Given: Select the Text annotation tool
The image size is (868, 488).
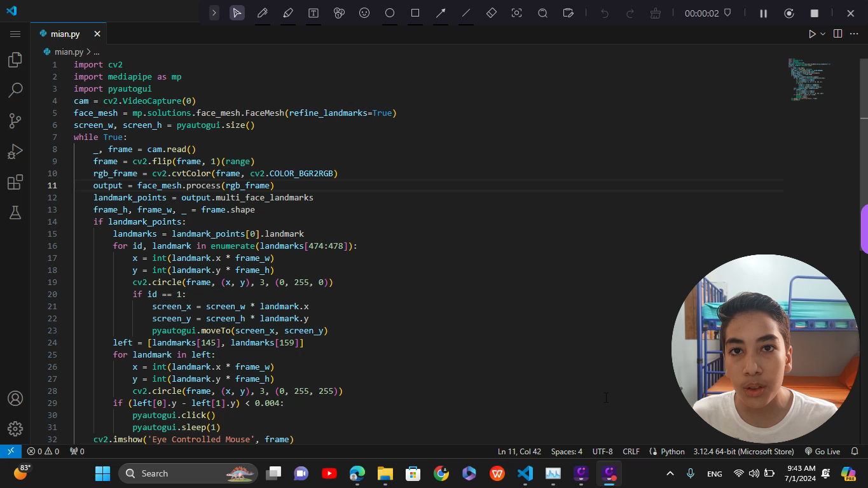Looking at the screenshot, I should coord(313,13).
